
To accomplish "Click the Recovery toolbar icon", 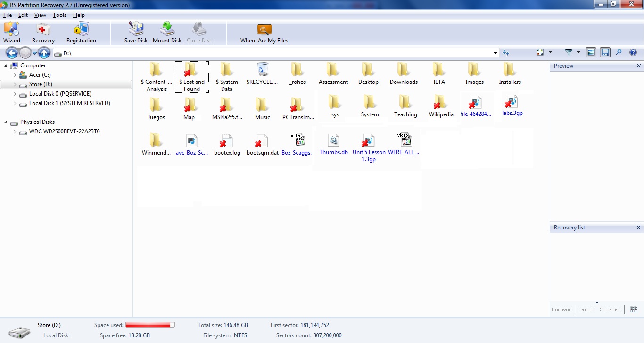I will (43, 33).
